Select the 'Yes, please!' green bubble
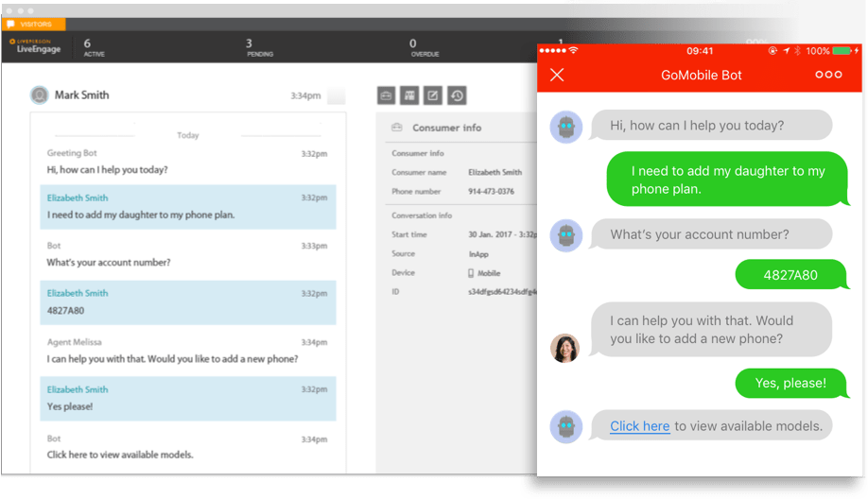The image size is (868, 499). [790, 383]
